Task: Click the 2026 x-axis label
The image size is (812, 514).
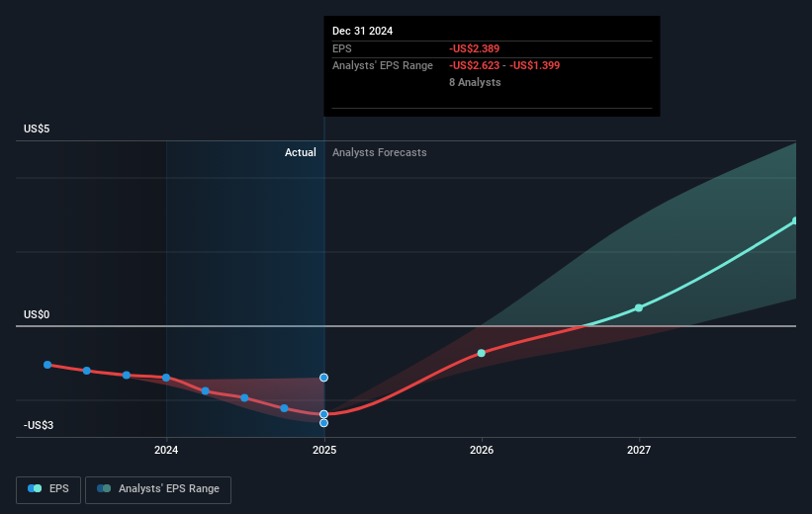Action: click(x=482, y=450)
